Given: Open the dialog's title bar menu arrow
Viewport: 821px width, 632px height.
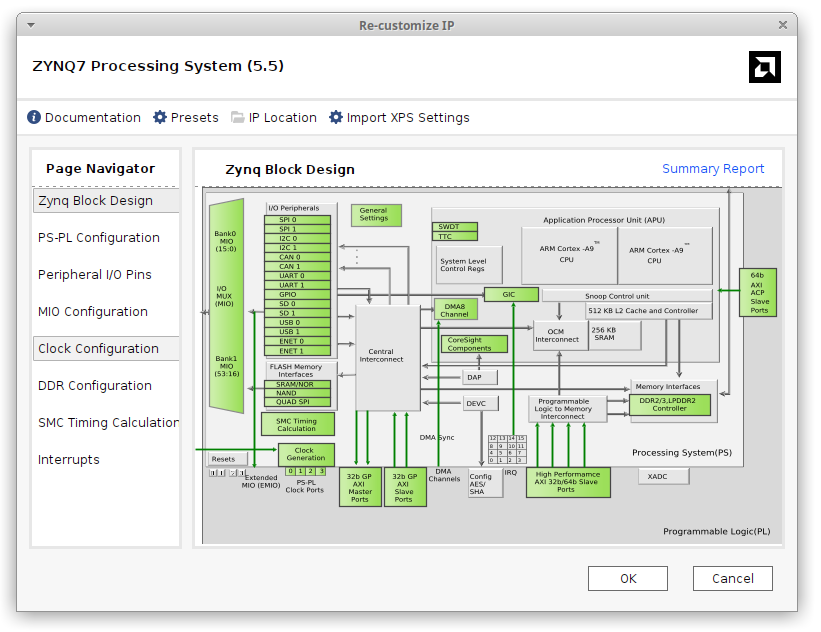Looking at the screenshot, I should coord(31,25).
